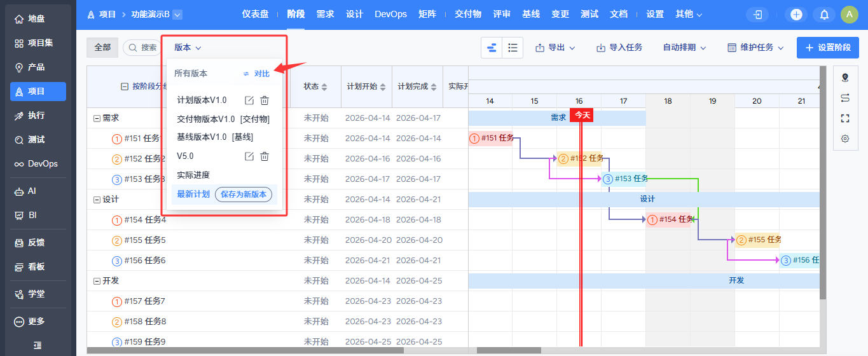Open the user avatar A menu
Viewport: 868px width, 356px height.
tap(849, 15)
